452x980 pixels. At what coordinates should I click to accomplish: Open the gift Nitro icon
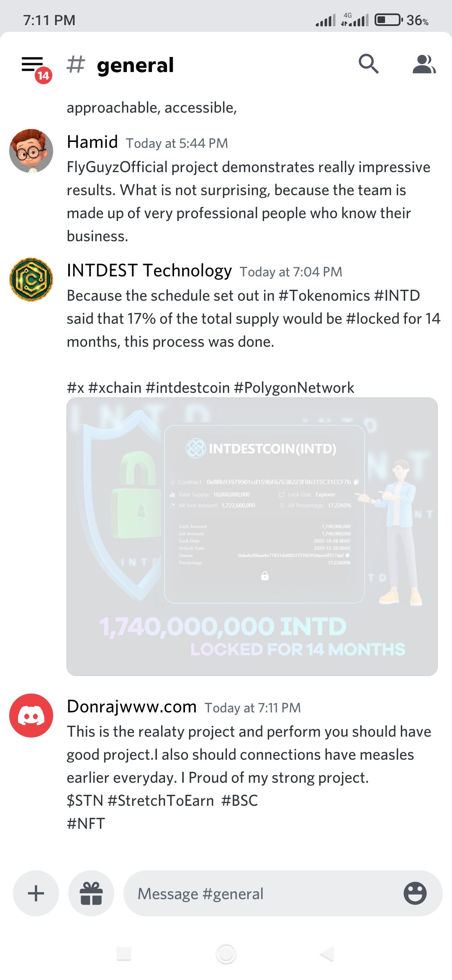tap(91, 893)
